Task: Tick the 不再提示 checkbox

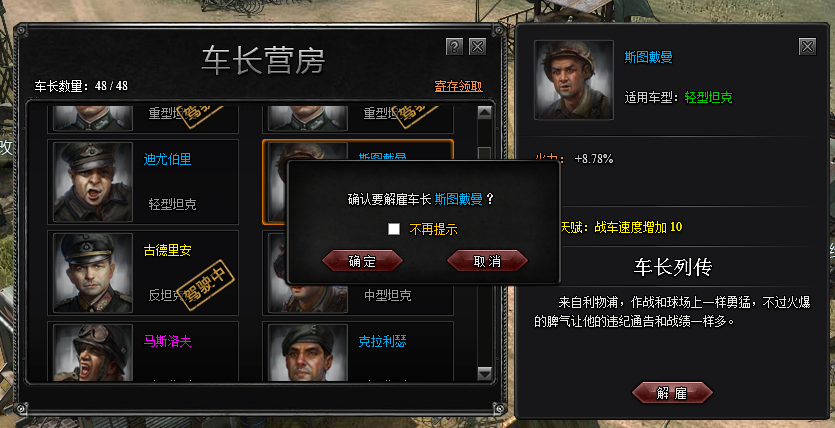Action: pos(394,229)
